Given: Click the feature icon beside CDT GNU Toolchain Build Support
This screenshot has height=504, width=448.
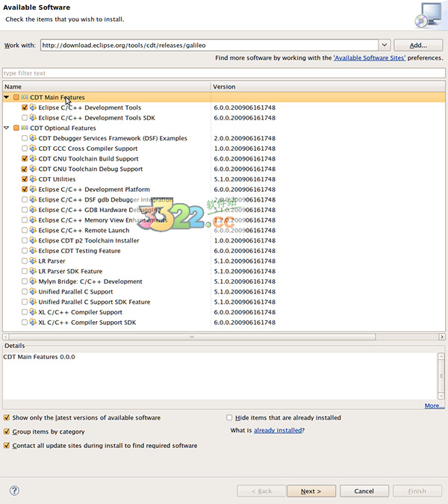Looking at the screenshot, I should coord(33,158).
